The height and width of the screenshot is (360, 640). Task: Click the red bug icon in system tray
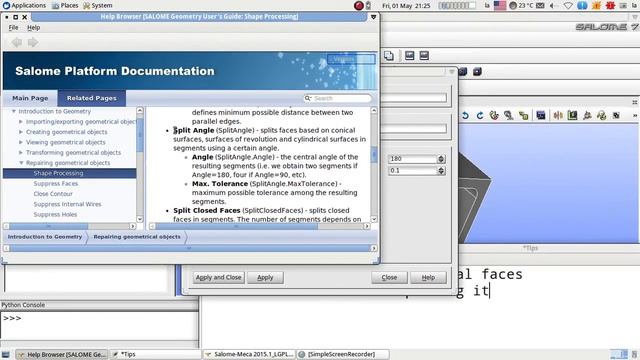[610, 6]
